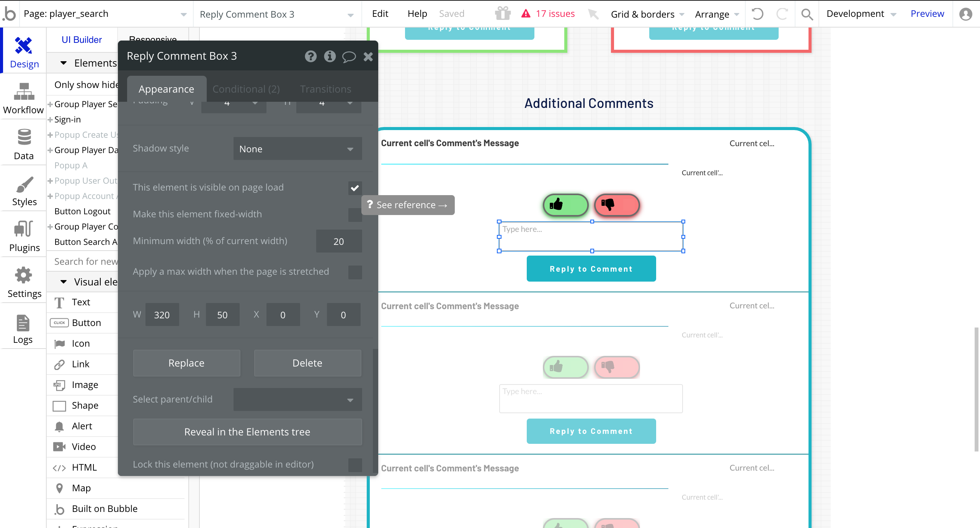Open the Data section icon
Viewport: 980px width, 528px height.
[24, 137]
